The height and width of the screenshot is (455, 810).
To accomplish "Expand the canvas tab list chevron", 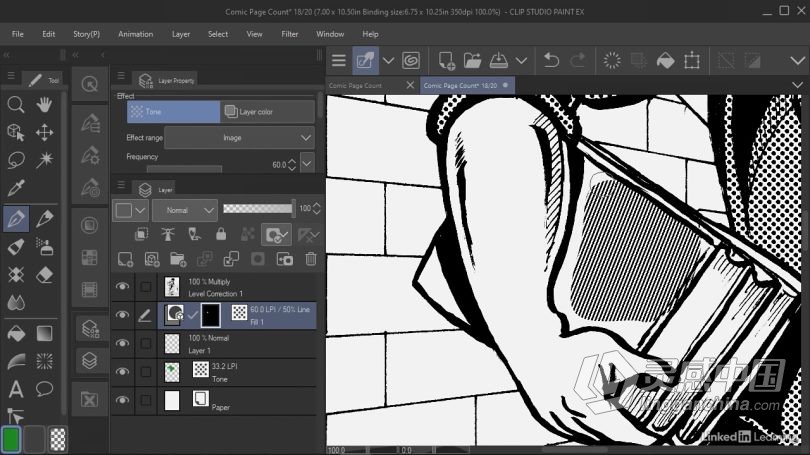I will (798, 85).
